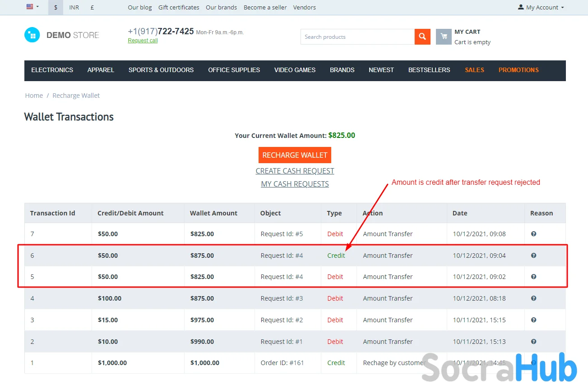Open the shopping cart icon
Screen dimensions: 588x384
(444, 37)
